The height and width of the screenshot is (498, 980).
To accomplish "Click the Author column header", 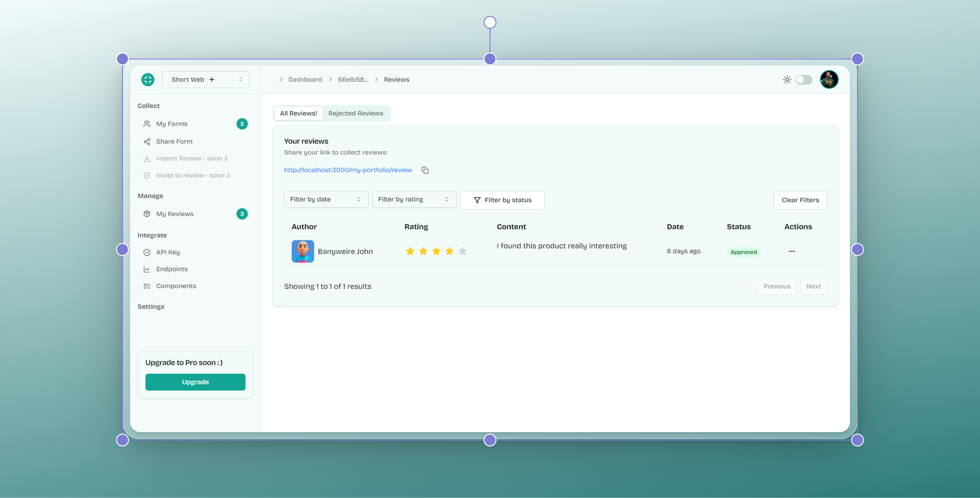I will pos(304,227).
